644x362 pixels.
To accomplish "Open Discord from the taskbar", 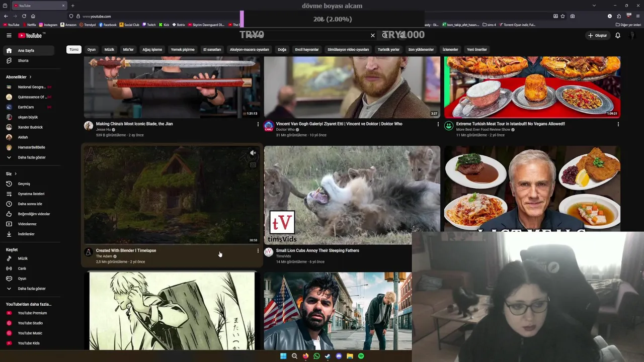I will [339, 356].
